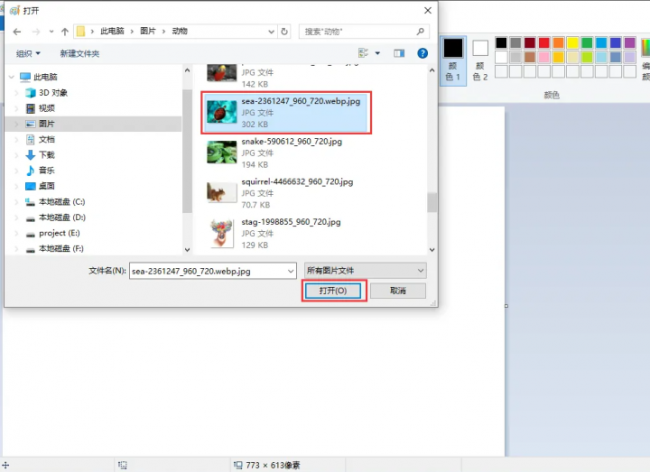650x472 pixels.
Task: Click the snake image thumbnail
Action: tap(222, 152)
